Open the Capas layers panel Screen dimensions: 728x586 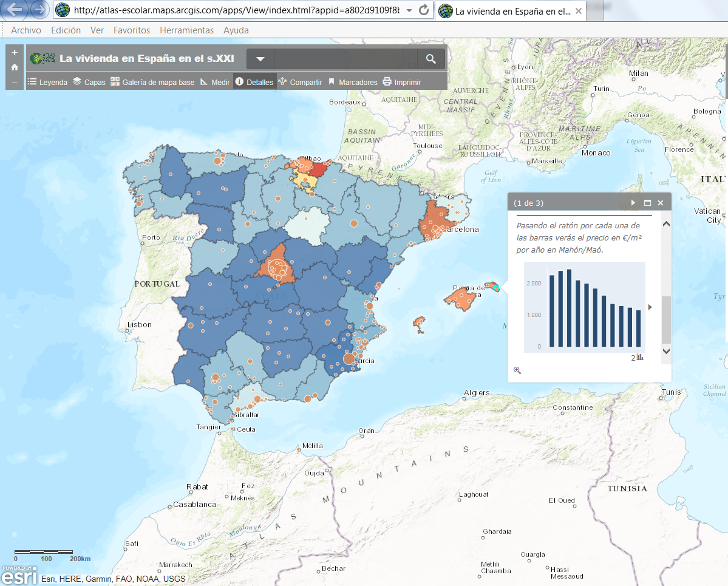point(89,82)
